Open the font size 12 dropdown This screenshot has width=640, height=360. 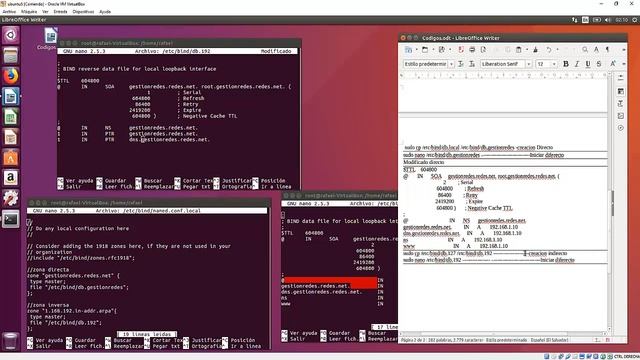point(554,64)
